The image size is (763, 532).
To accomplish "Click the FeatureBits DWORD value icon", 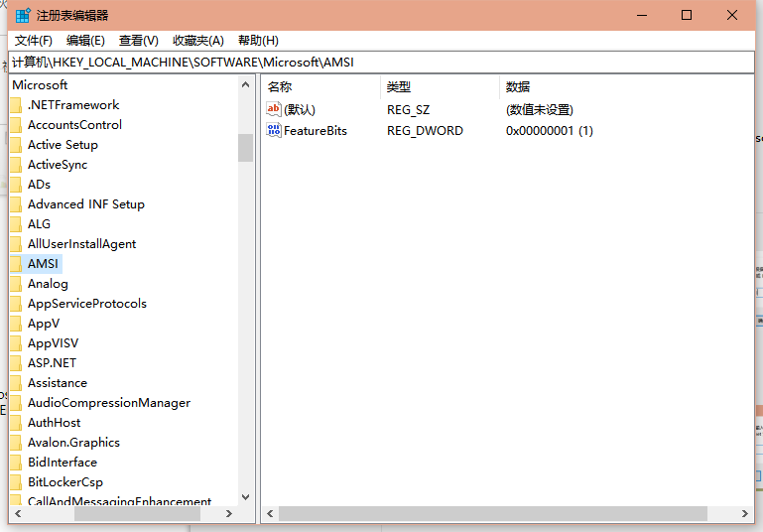I will (x=274, y=130).
